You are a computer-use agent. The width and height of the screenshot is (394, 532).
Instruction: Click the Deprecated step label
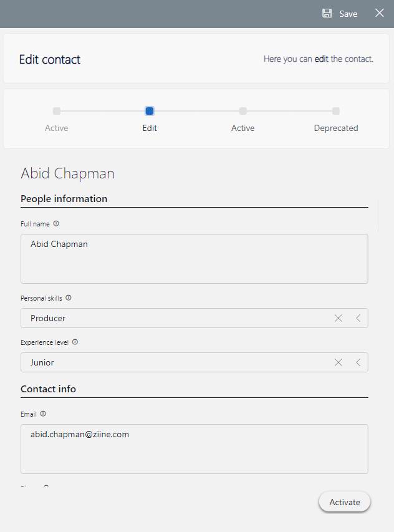coord(336,128)
